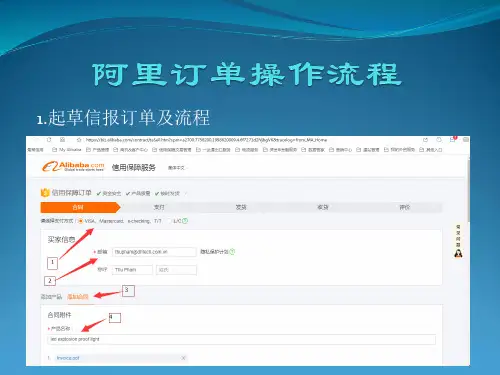
Task: Select the 发货 step tab
Action: (241, 207)
